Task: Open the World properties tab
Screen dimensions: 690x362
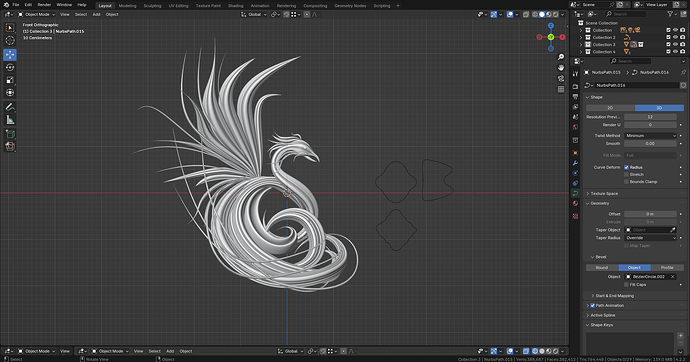Action: pyautogui.click(x=575, y=127)
